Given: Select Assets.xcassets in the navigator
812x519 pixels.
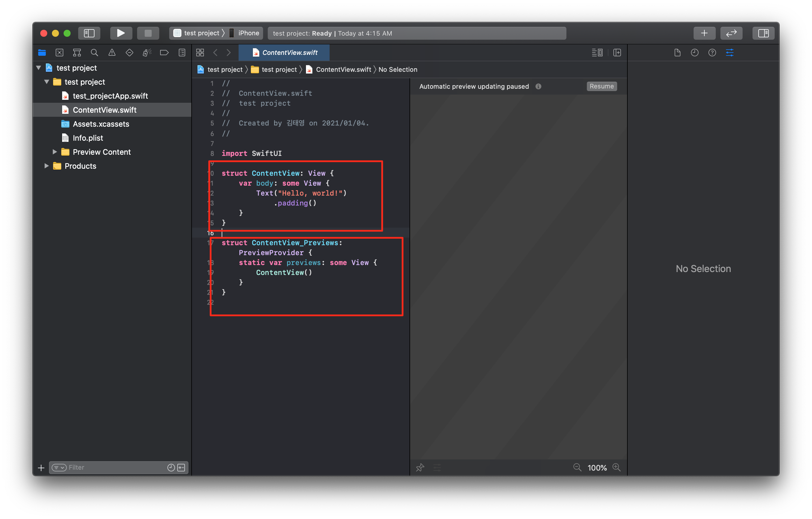Looking at the screenshot, I should 101,124.
